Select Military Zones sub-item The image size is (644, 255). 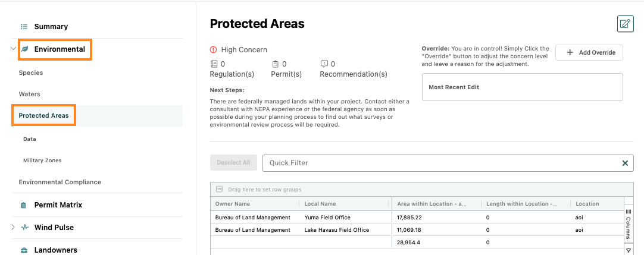click(x=42, y=160)
